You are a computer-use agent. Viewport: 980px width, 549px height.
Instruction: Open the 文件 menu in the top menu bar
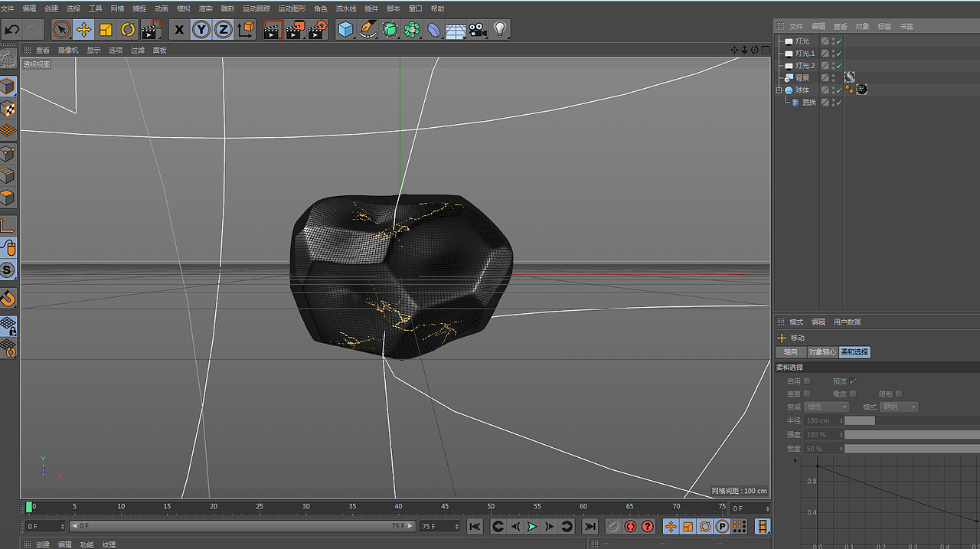point(7,8)
